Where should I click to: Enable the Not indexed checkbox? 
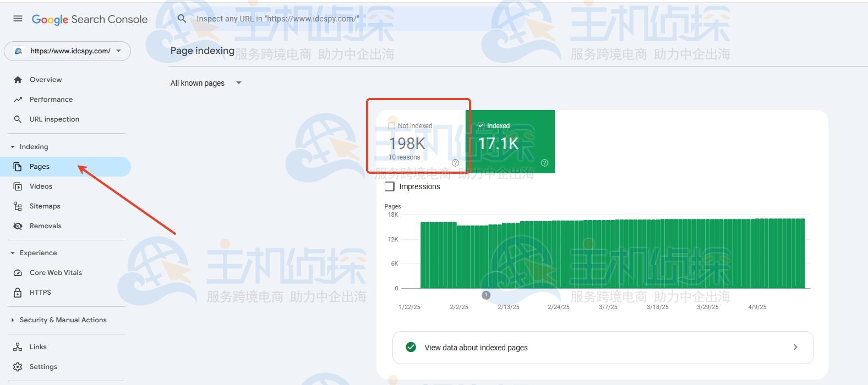click(392, 126)
